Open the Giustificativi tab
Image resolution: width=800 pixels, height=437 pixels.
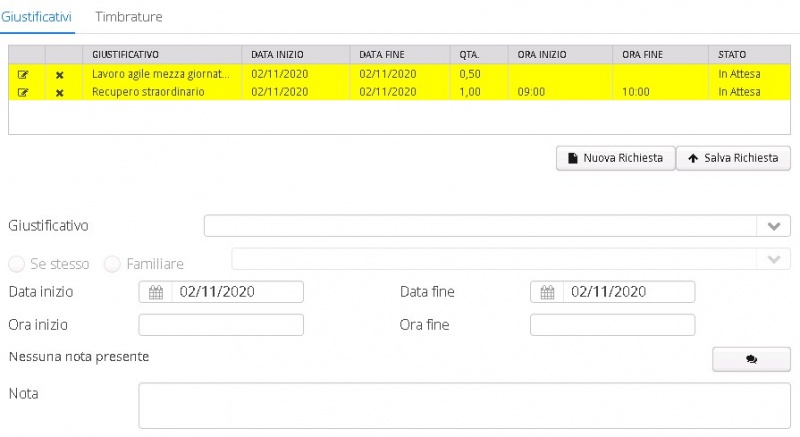[x=37, y=17]
